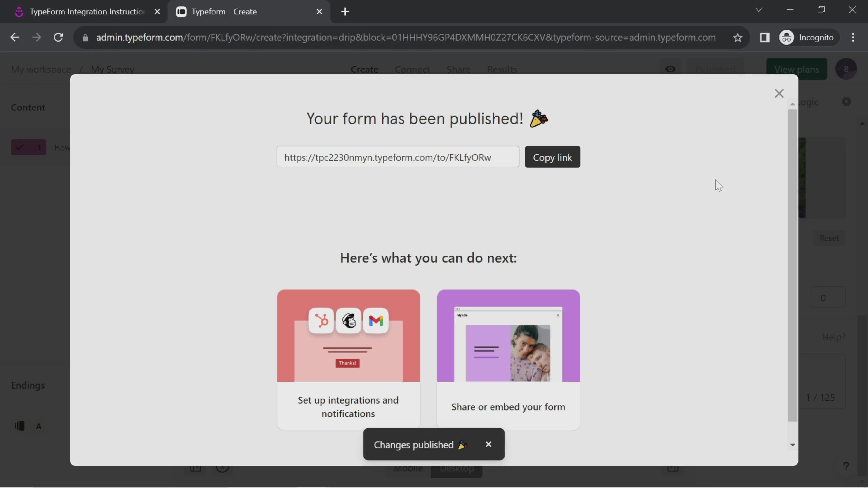Switch to the Connect tab

(x=412, y=69)
